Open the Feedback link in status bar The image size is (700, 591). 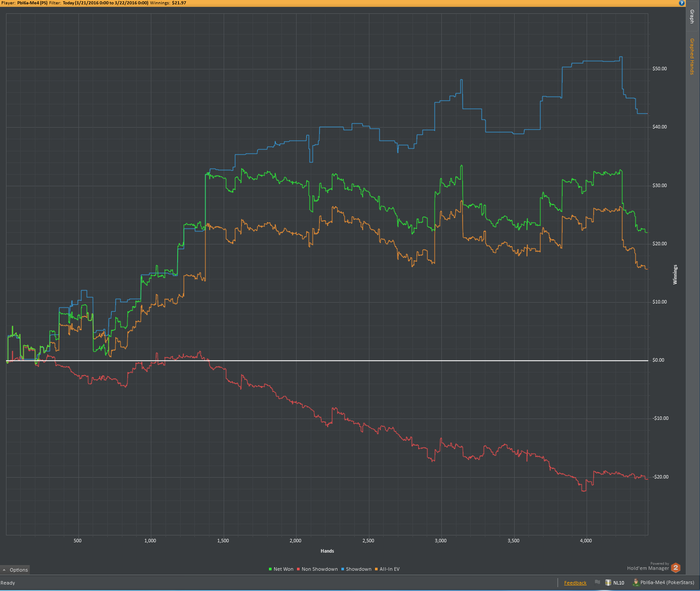(575, 583)
